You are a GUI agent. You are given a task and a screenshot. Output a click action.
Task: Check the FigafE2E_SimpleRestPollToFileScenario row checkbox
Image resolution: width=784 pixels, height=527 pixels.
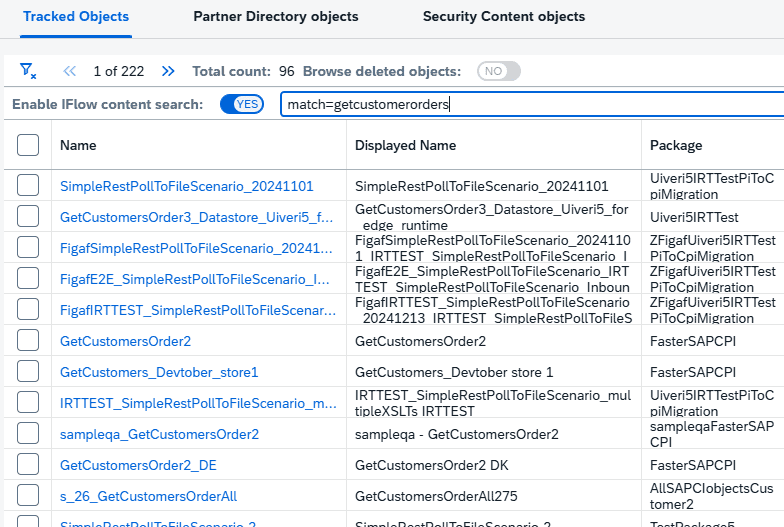28,278
